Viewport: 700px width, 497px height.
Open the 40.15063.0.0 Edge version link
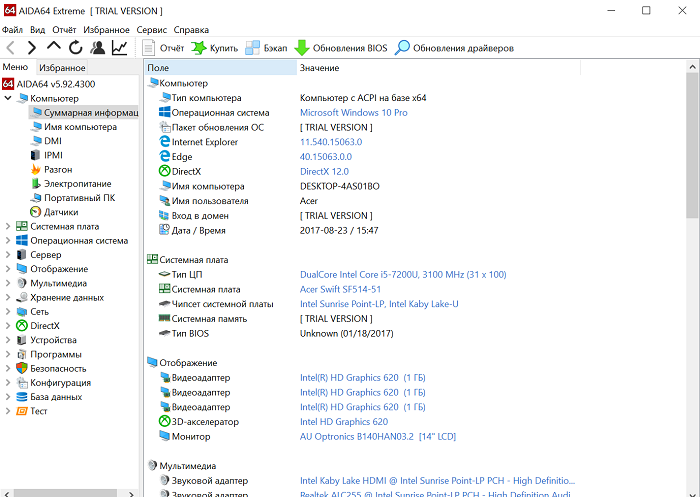325,157
